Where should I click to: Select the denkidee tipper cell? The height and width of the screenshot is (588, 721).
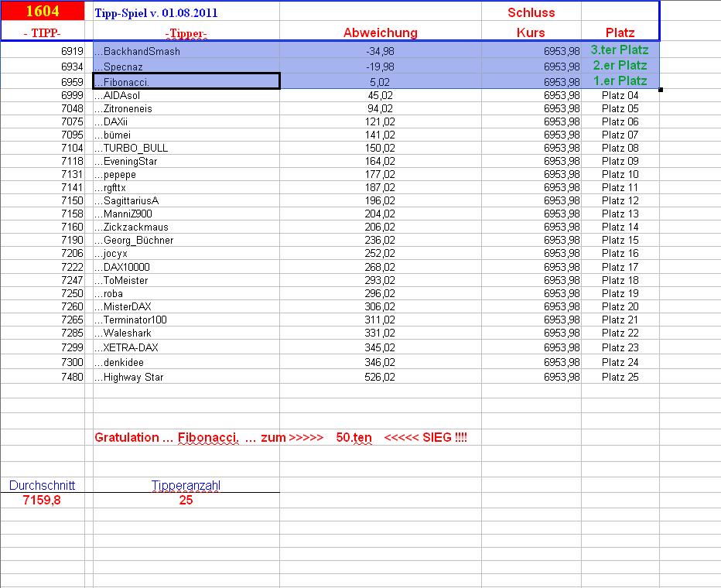click(x=186, y=362)
